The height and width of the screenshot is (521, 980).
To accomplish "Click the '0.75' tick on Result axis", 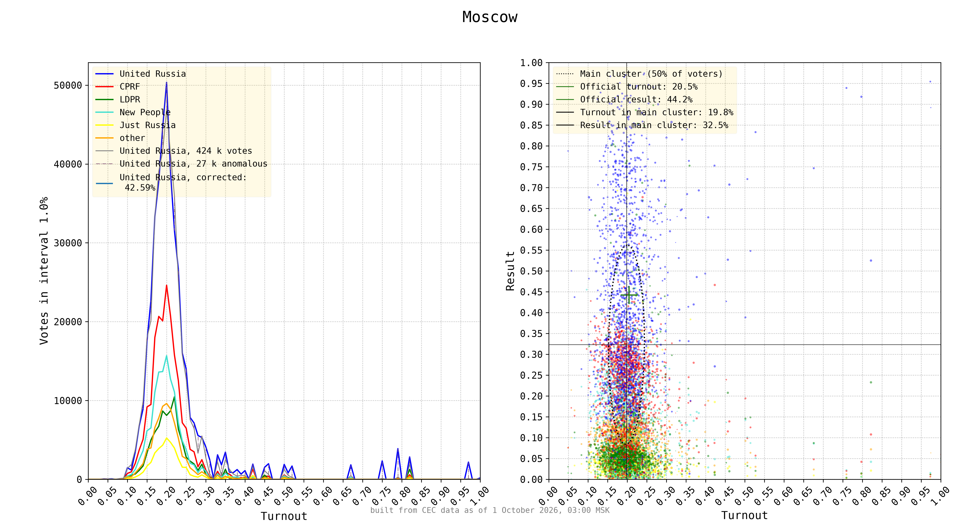I will tap(531, 167).
